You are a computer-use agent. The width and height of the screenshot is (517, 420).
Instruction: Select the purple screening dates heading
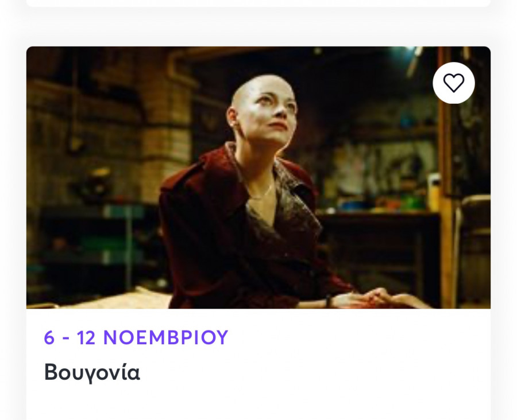coord(136,337)
